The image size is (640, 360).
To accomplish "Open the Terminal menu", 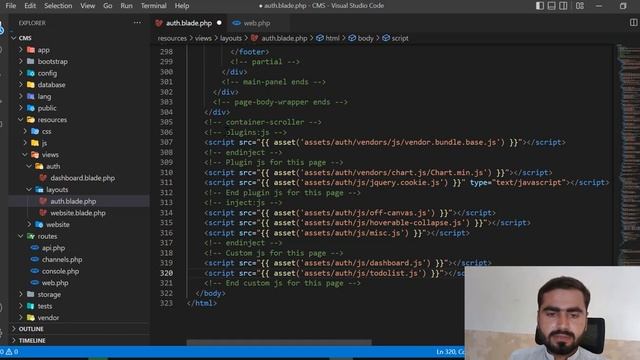I will tap(153, 6).
